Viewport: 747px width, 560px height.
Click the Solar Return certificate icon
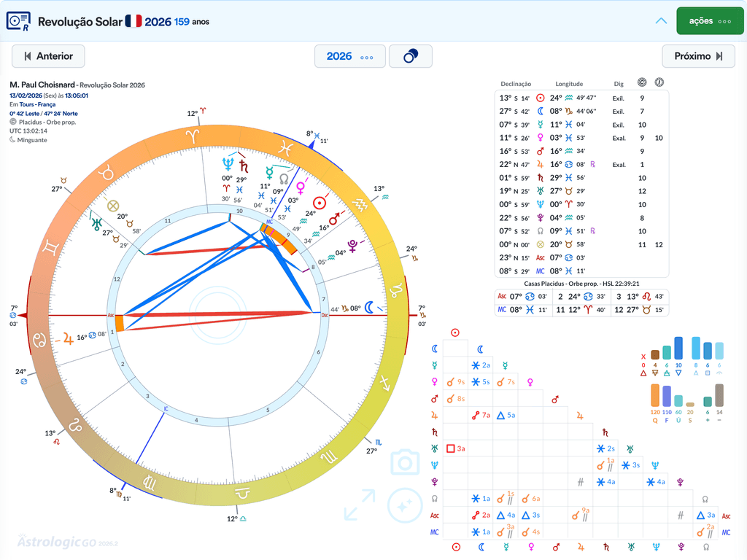18,21
